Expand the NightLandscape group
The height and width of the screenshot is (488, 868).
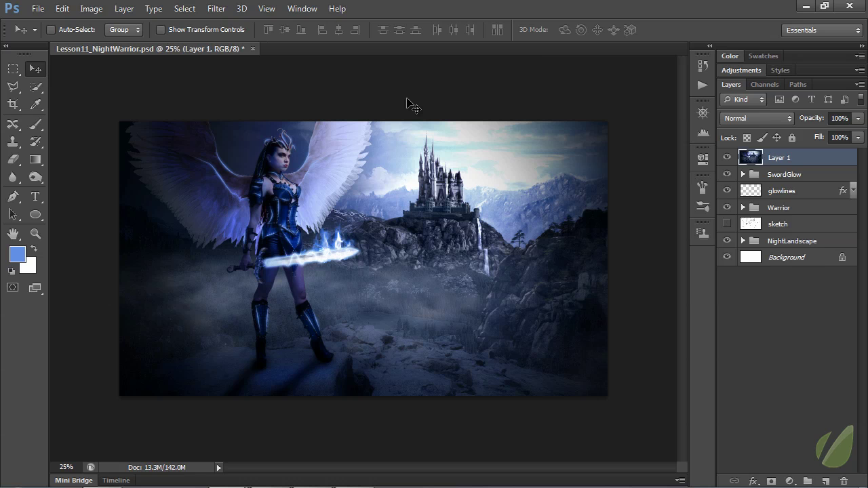(x=743, y=241)
